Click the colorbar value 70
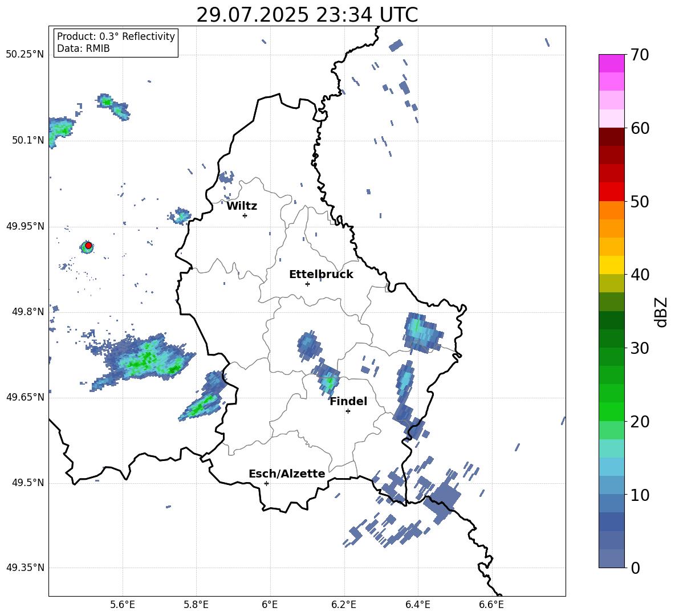The image size is (675, 616). (640, 55)
